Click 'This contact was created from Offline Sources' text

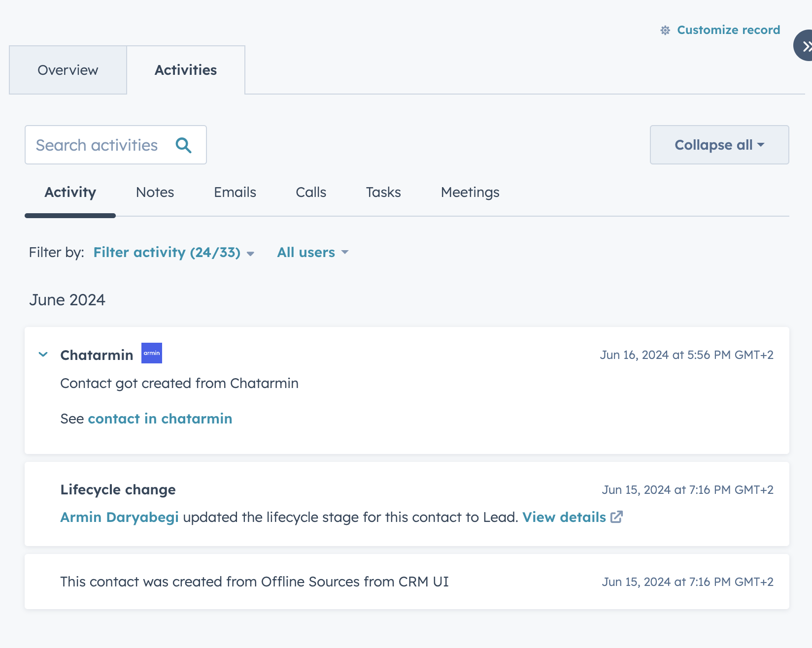coord(254,582)
